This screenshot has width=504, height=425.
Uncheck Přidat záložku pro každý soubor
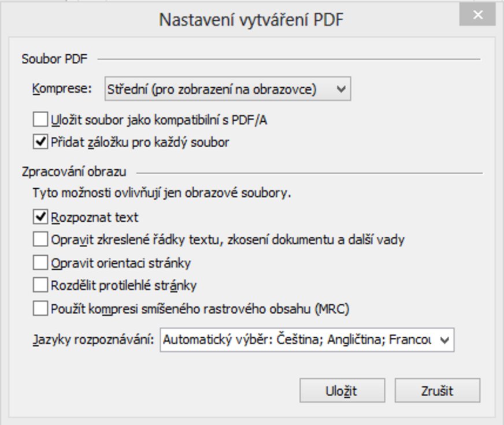click(x=40, y=141)
